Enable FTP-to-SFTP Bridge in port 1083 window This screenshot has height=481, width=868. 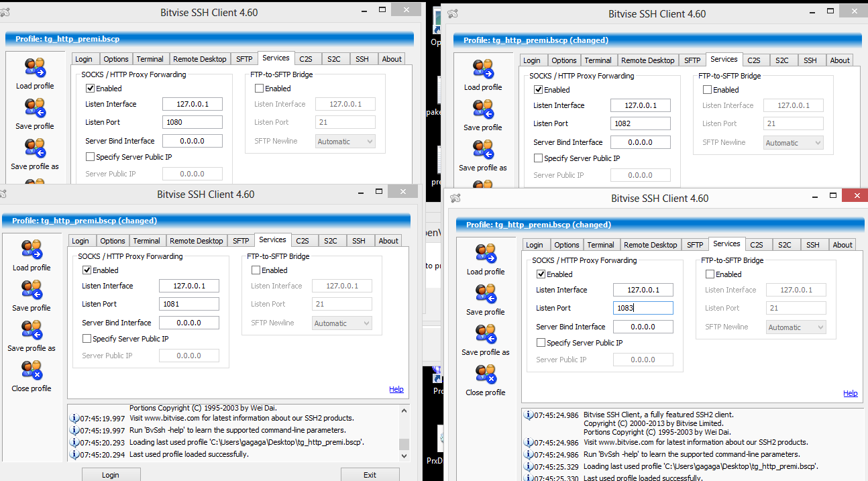point(710,274)
